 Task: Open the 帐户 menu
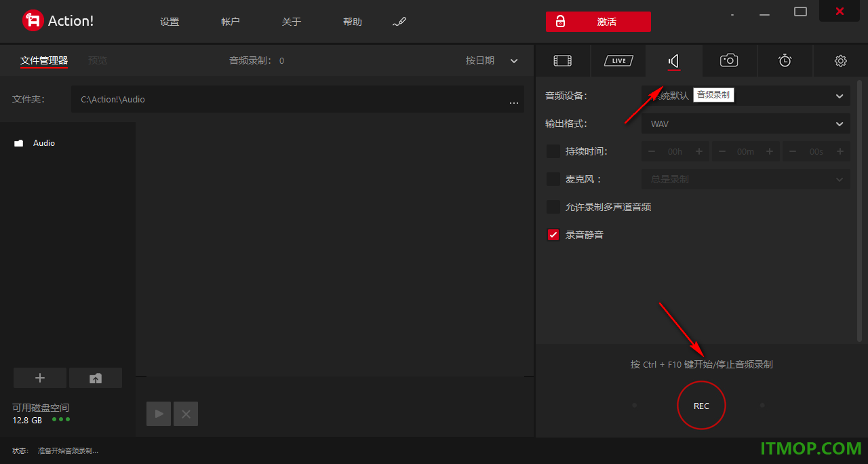click(231, 22)
